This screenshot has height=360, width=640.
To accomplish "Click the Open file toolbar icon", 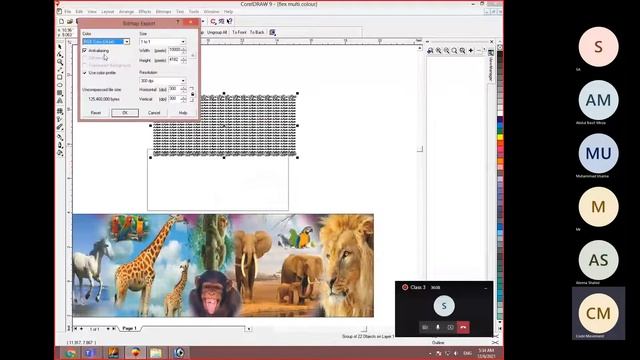I will click(x=70, y=21).
